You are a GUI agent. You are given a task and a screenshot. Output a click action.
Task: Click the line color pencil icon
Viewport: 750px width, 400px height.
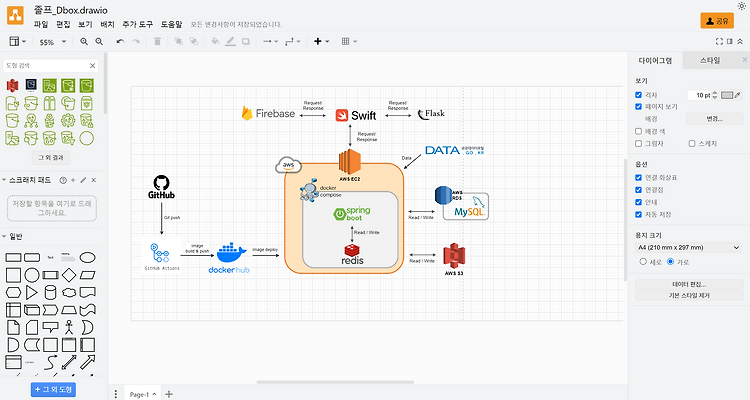click(x=231, y=42)
